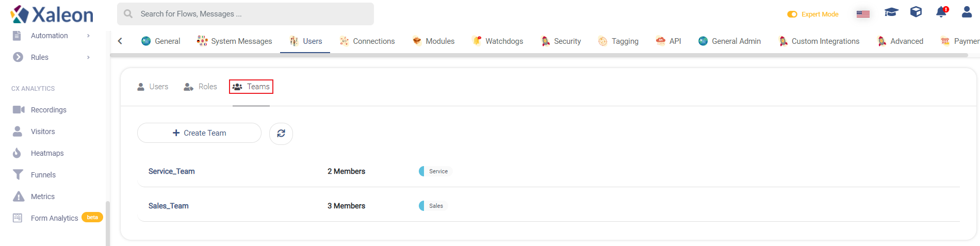Click the left chevron to scroll tabs back
The height and width of the screenshot is (246, 980).
click(x=120, y=41)
